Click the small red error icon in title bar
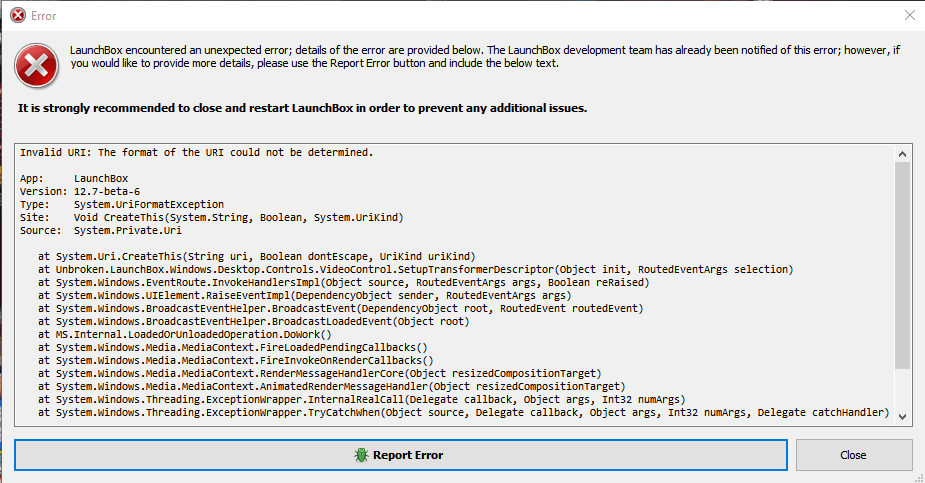This screenshot has width=925, height=483. coord(18,15)
